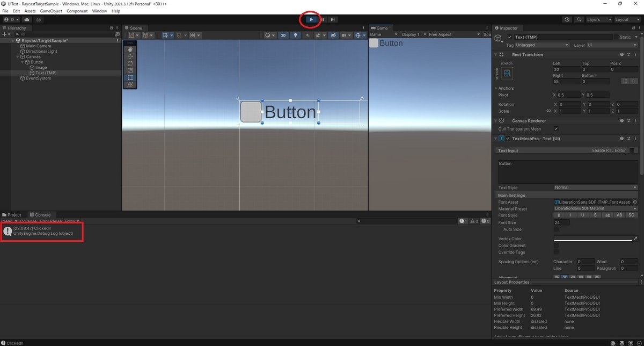Open the Tag dropdown showing Untagged
The height and width of the screenshot is (346, 644).
point(543,45)
